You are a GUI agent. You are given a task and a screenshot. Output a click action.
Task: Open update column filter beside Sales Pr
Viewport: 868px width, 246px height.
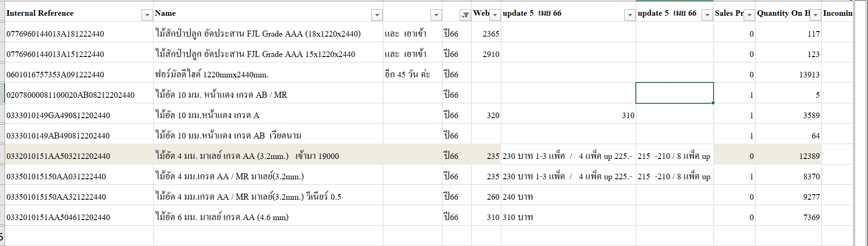click(x=707, y=15)
